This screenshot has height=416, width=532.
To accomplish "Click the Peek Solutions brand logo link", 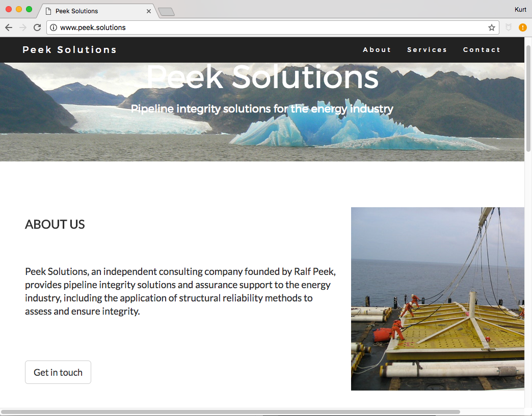I will (69, 50).
